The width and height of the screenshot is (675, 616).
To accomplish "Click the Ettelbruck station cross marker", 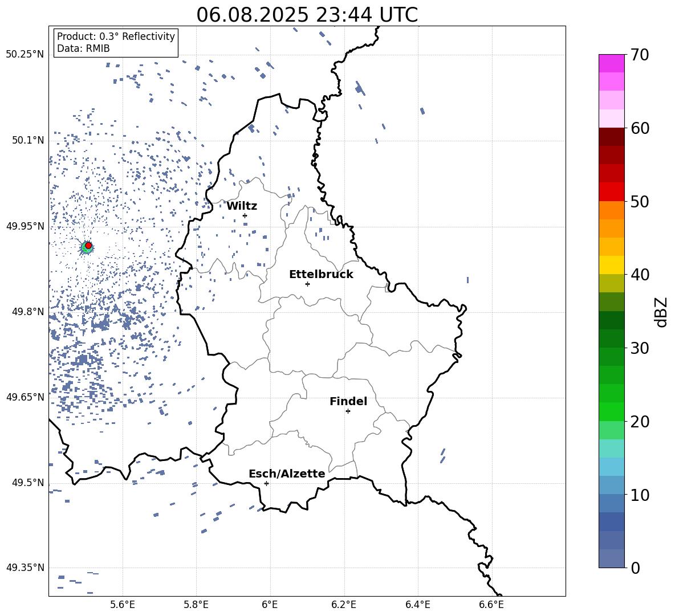I will coord(307,284).
